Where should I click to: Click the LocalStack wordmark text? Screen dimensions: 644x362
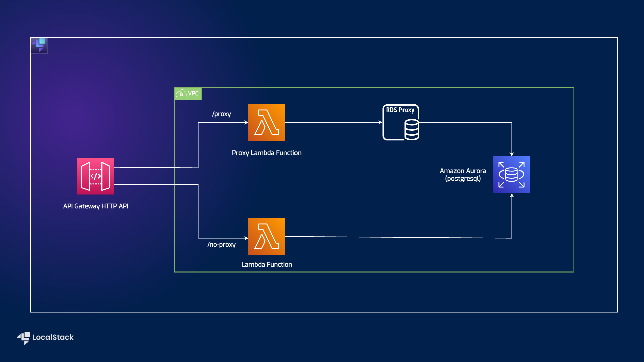53,337
